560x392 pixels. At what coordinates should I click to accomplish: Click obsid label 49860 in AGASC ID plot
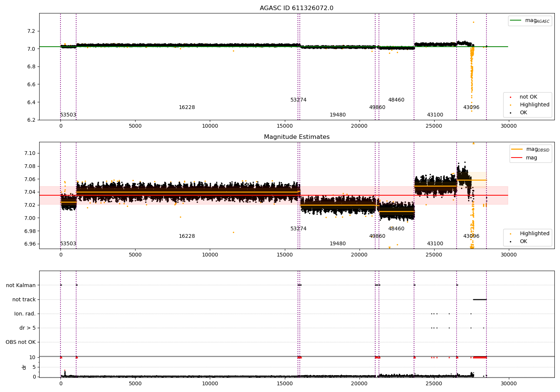coord(377,108)
